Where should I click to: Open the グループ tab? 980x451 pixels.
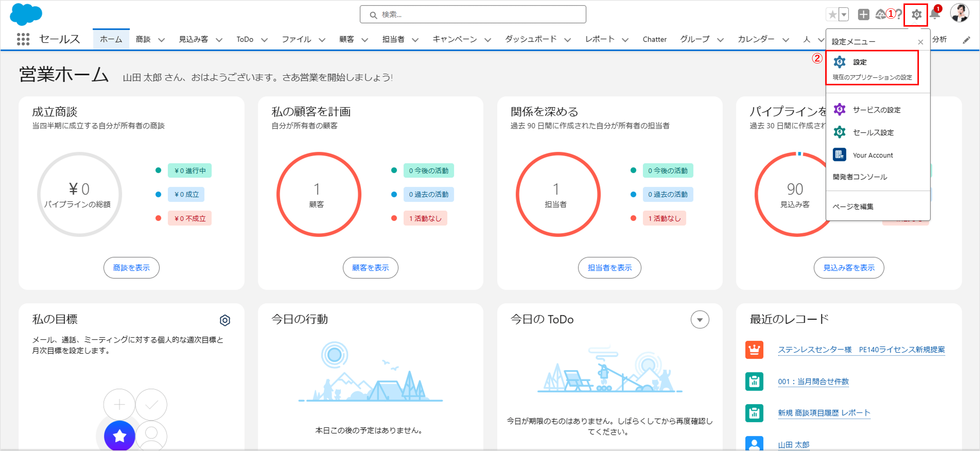pyautogui.click(x=695, y=39)
